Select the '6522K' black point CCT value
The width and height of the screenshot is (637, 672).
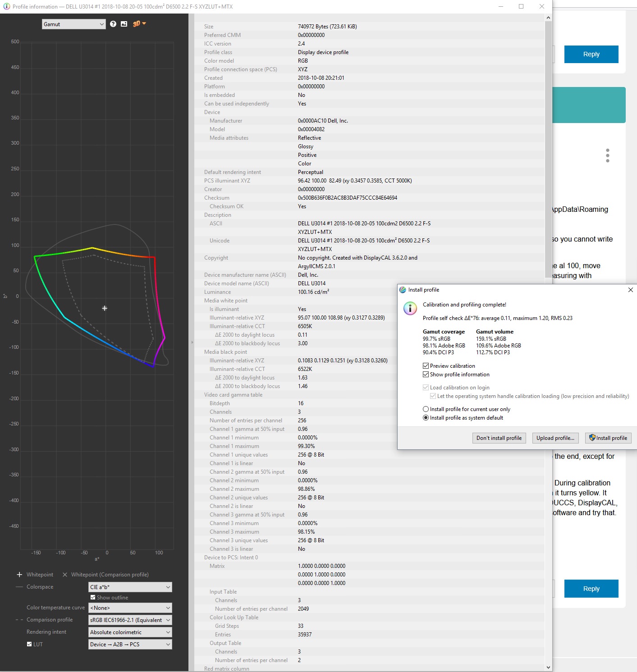(305, 369)
